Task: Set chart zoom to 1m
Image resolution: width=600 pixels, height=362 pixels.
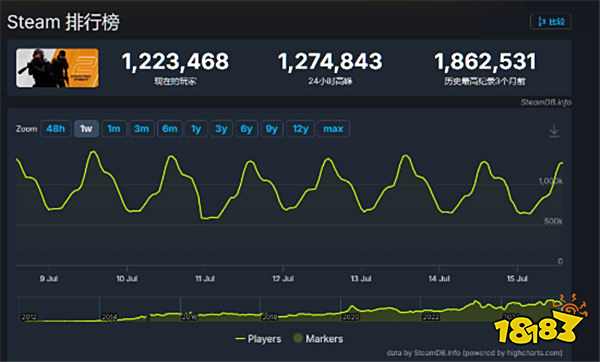Action: click(x=114, y=129)
